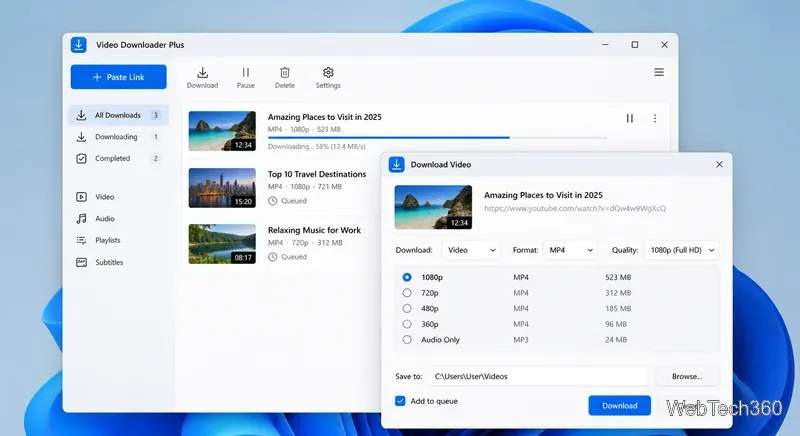Select the 720p radio option

pos(407,293)
